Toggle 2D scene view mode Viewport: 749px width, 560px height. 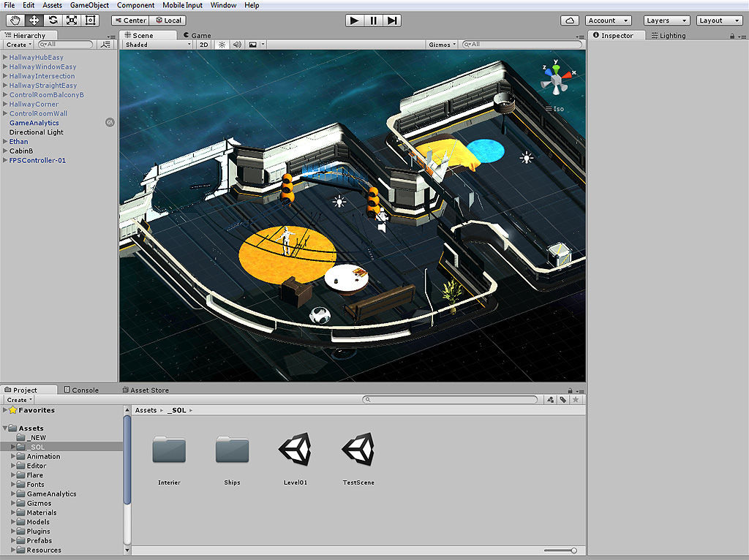pos(204,45)
